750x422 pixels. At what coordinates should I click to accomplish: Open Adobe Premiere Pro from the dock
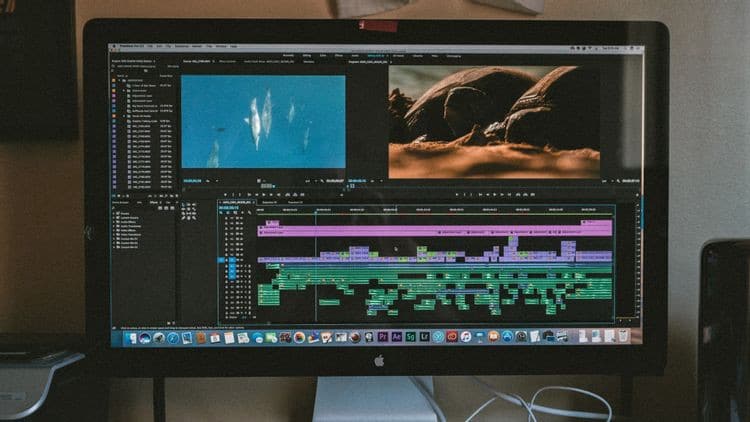382,337
